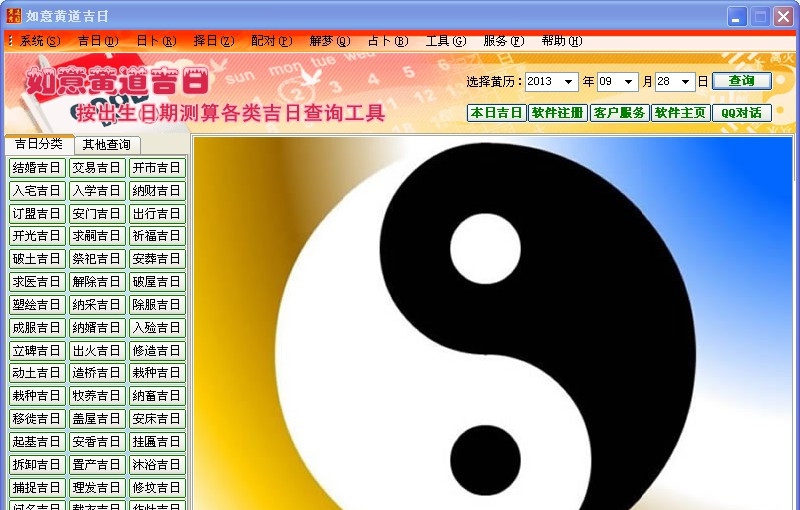Choose 动土吉日 category
Image resolution: width=800 pixels, height=510 pixels.
pos(37,373)
